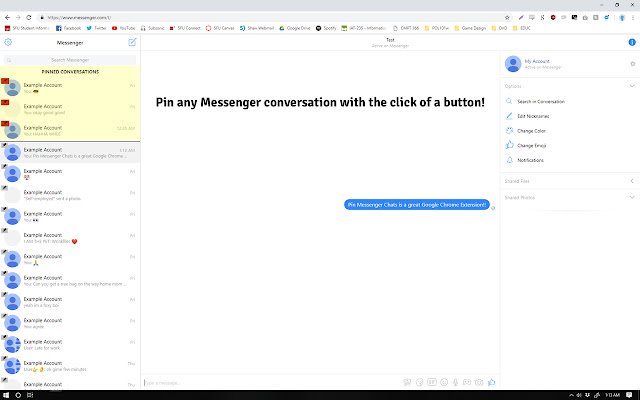Click the volume icon in the system tray

579,395
